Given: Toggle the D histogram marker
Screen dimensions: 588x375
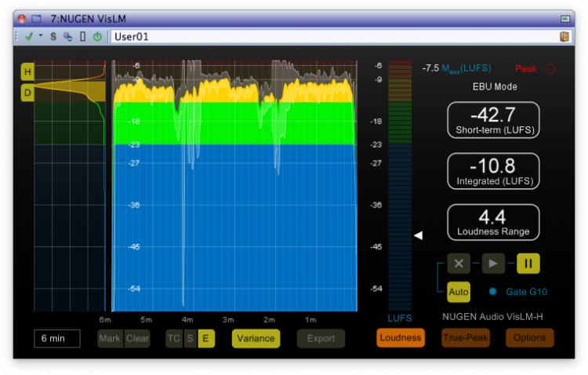Looking at the screenshot, I should click(x=27, y=93).
